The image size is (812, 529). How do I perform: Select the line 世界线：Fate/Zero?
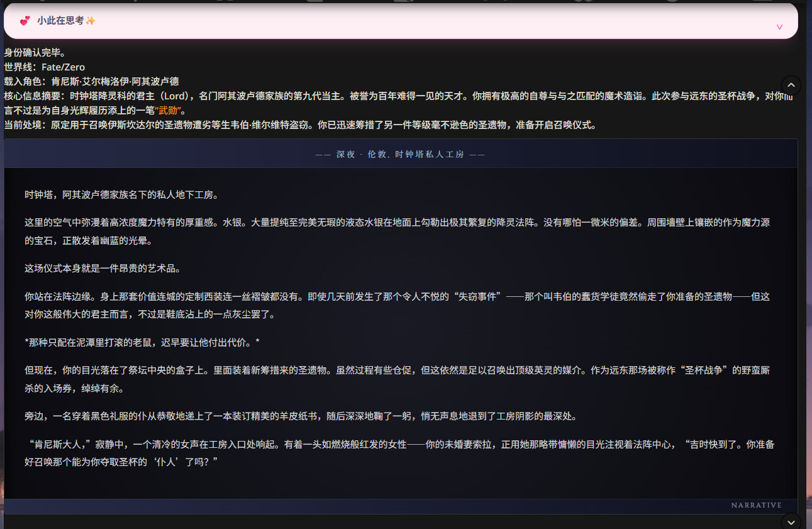(45, 67)
